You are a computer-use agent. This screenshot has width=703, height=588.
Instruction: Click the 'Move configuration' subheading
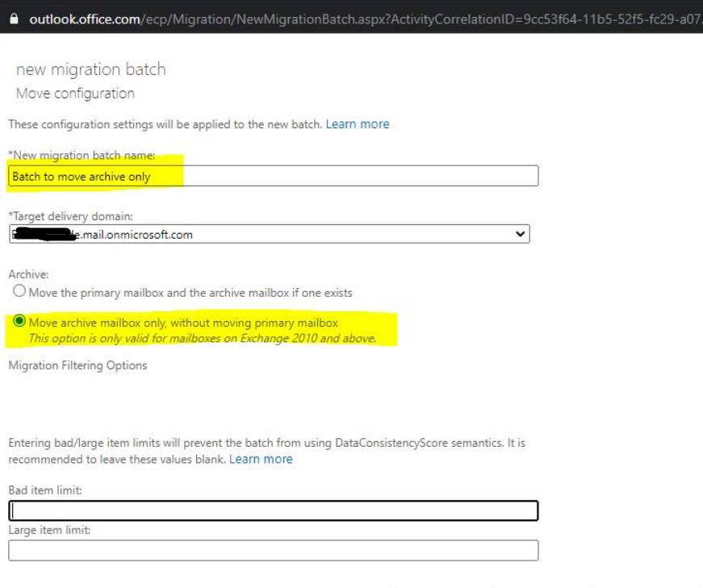[75, 94]
